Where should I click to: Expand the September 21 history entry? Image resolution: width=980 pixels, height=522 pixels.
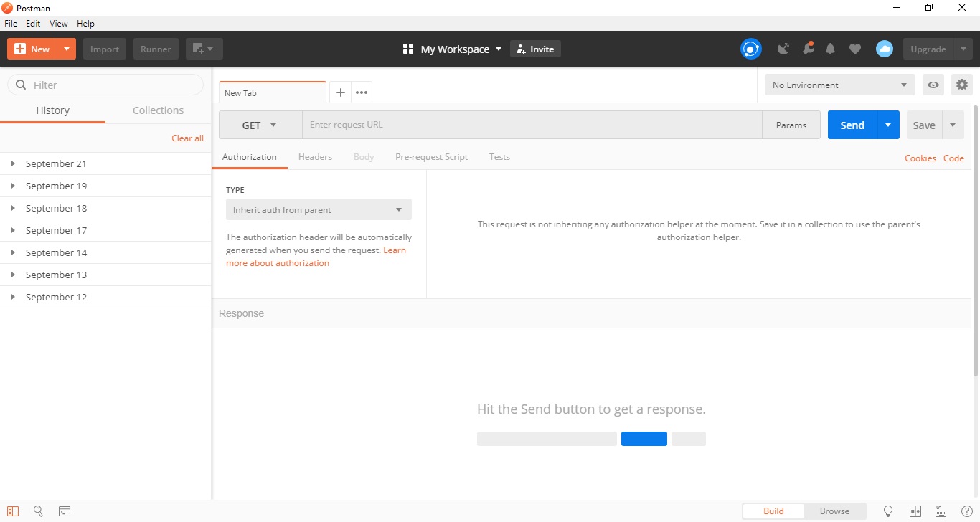tap(12, 163)
